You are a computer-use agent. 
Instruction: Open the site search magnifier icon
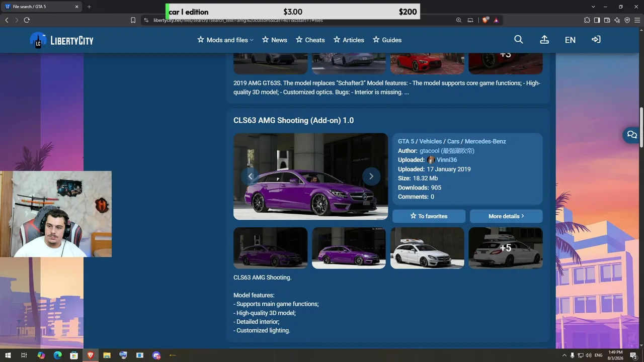coord(519,40)
